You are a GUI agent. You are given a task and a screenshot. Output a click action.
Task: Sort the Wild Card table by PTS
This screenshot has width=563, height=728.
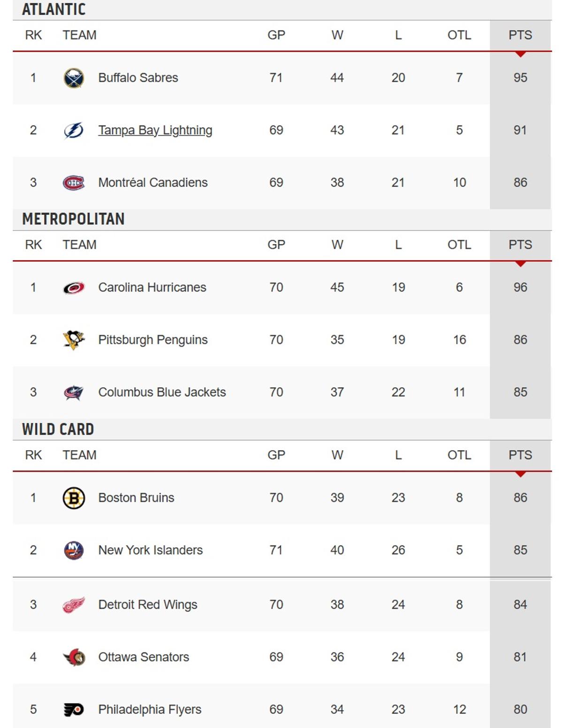(x=520, y=454)
